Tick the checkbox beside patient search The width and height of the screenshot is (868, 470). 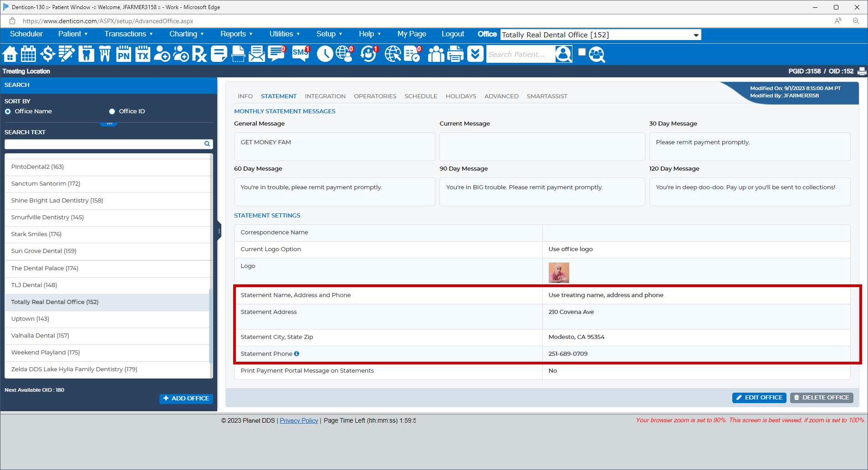[x=582, y=52]
